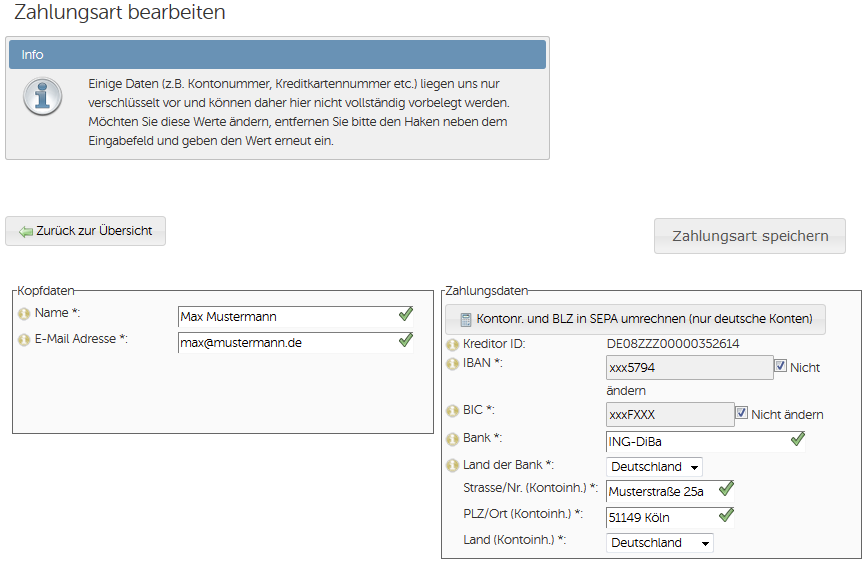Open the Land (Kontoinh.) dropdown
This screenshot has width=868, height=563.
click(x=660, y=543)
